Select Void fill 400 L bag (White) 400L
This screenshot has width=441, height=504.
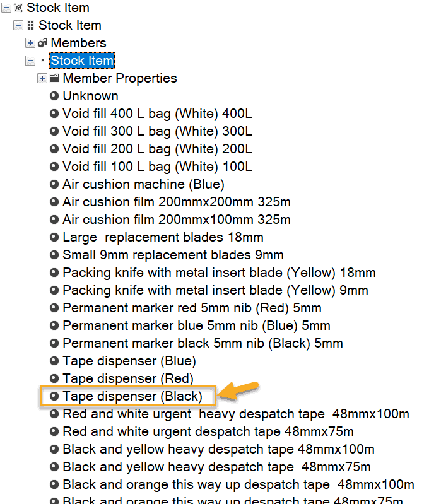tap(157, 114)
